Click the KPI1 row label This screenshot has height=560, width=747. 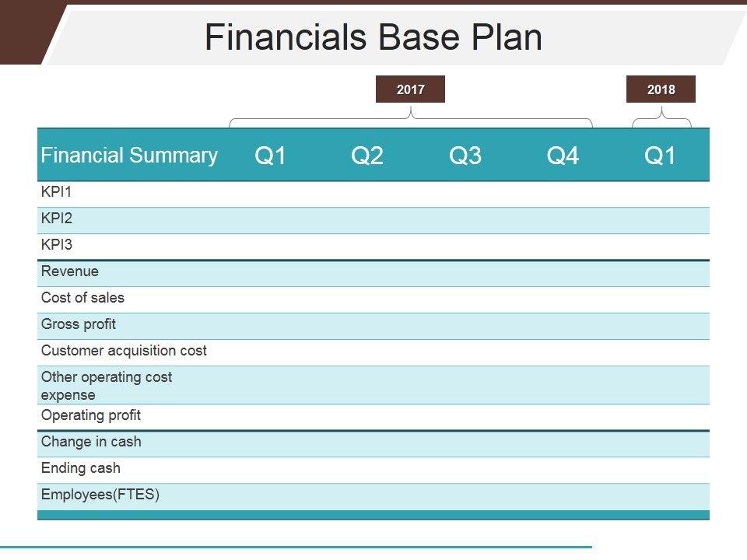coord(57,192)
